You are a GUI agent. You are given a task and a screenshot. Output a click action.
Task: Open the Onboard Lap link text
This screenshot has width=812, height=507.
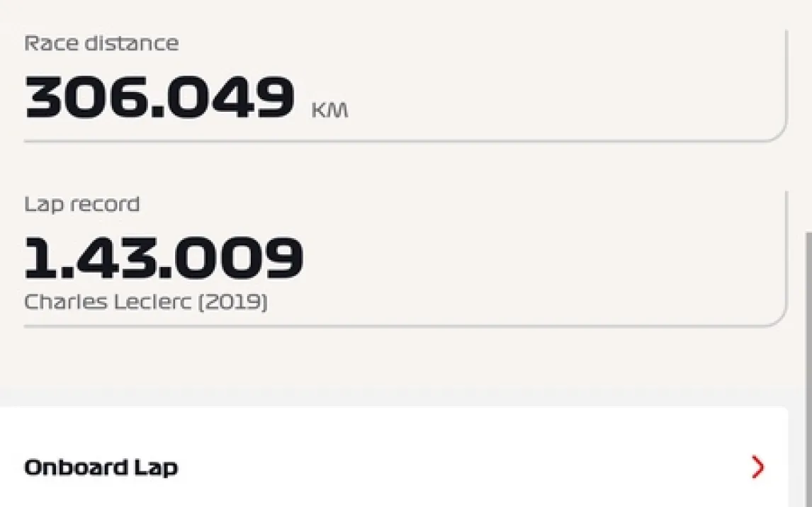[101, 467]
